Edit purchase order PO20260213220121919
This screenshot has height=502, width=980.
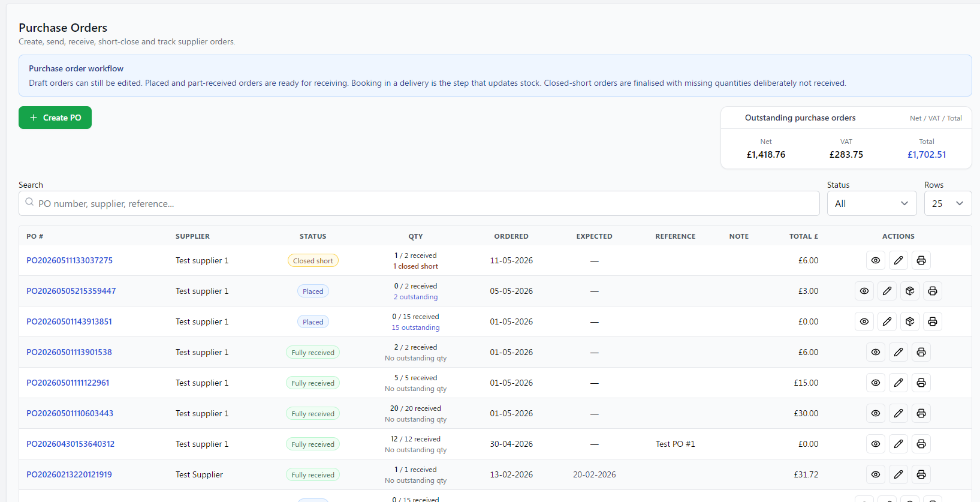tap(898, 474)
